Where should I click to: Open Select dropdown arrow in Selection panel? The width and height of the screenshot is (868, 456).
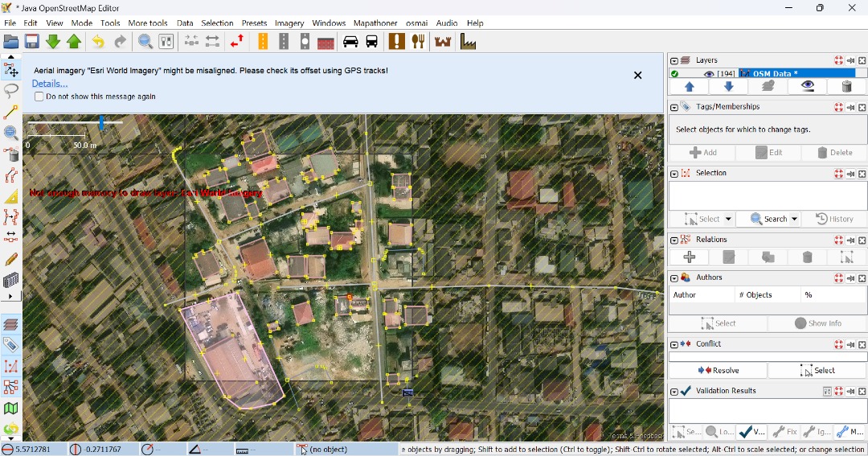coord(728,219)
